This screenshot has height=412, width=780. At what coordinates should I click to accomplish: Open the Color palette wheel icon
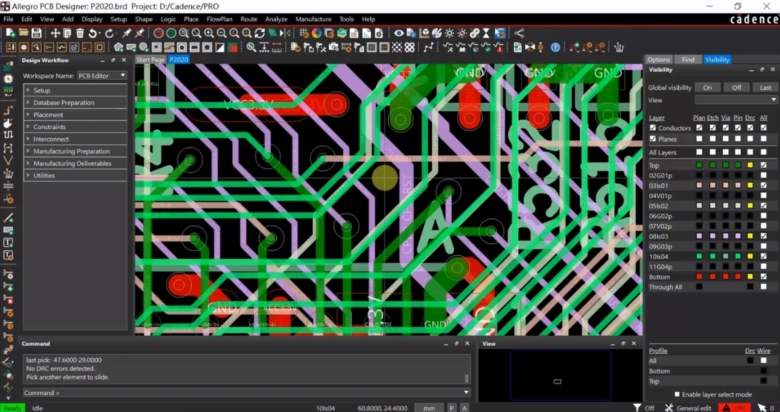[x=317, y=33]
